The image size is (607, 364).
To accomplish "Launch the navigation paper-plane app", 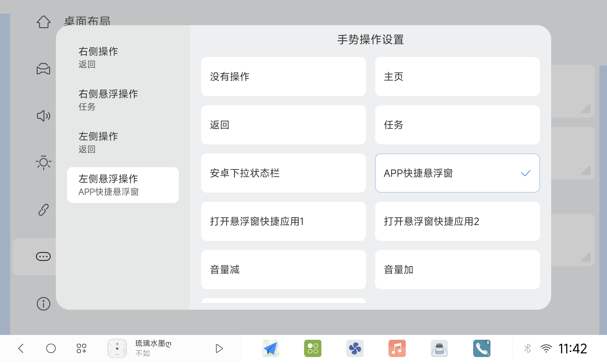I will (x=270, y=348).
